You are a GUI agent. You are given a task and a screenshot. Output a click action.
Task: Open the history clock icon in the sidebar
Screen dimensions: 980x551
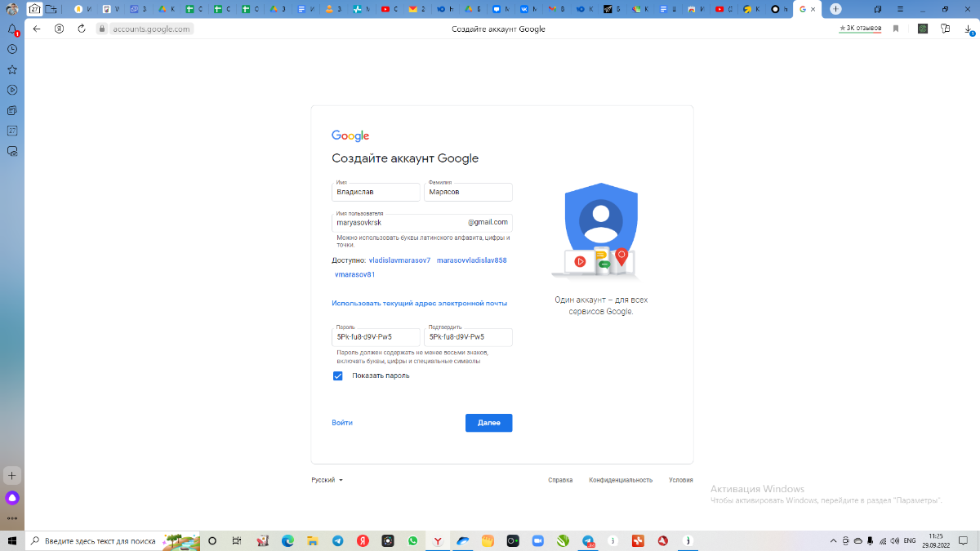click(12, 49)
